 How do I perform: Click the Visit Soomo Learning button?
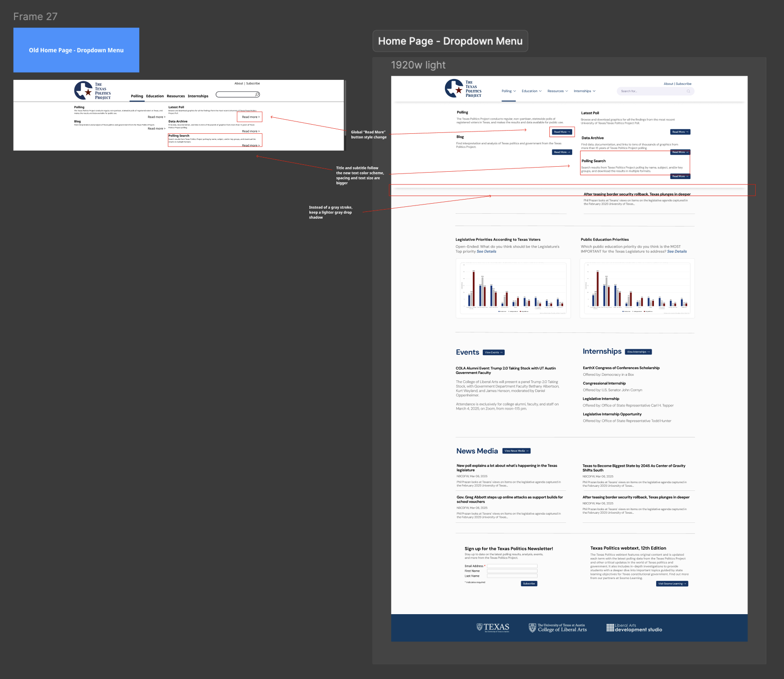672,584
